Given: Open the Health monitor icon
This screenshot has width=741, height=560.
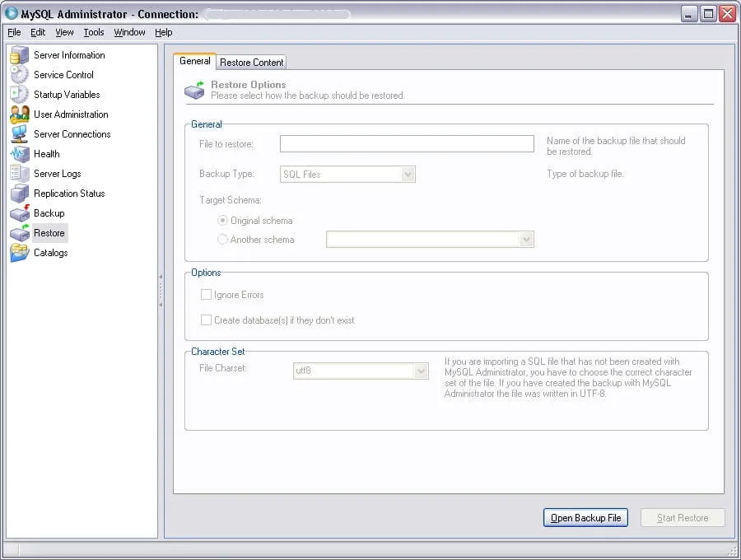Looking at the screenshot, I should (19, 154).
